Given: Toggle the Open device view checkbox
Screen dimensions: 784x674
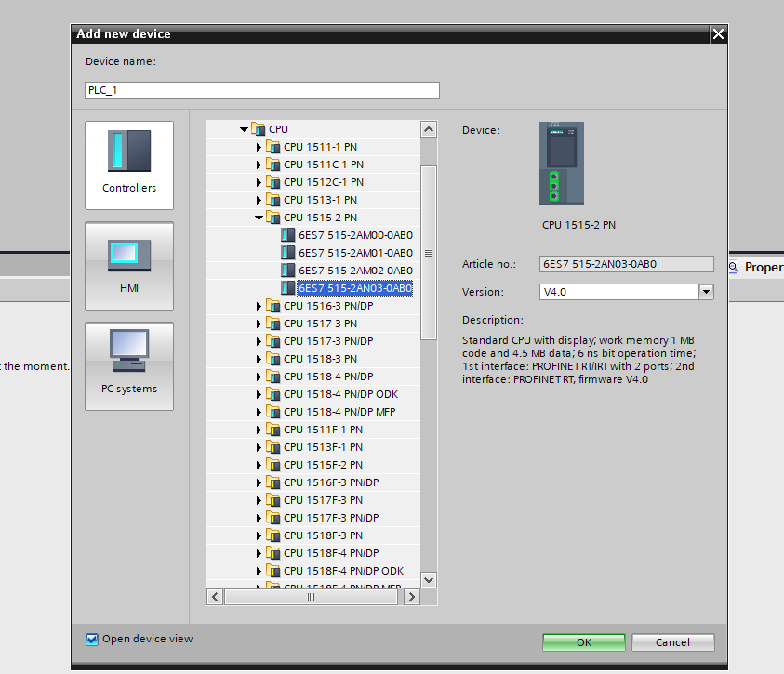Looking at the screenshot, I should (92, 640).
